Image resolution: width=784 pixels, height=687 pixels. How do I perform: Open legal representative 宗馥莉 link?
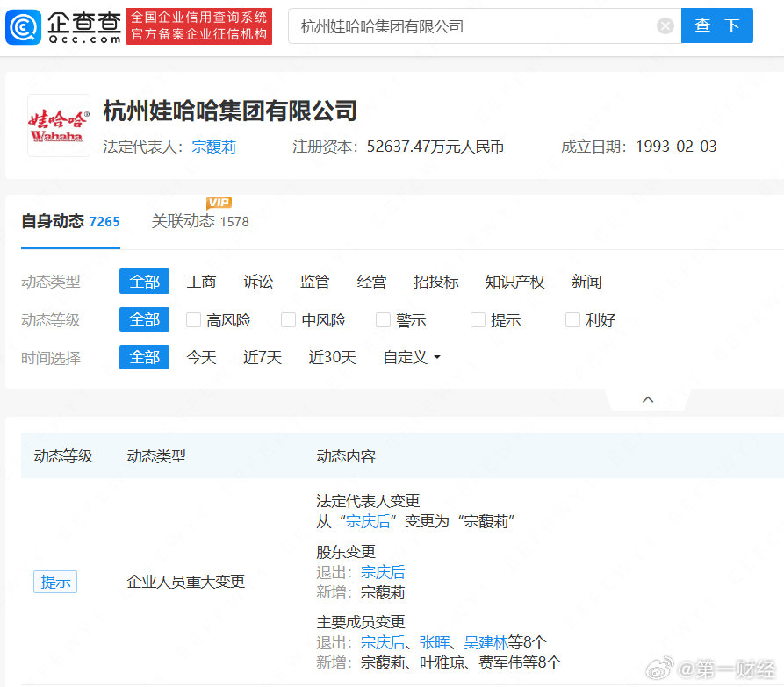[x=213, y=147]
